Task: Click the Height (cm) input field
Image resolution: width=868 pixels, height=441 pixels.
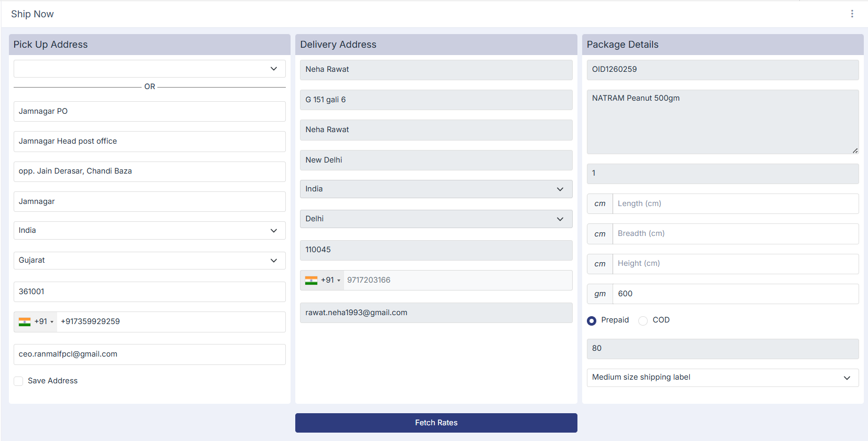Action: [735, 264]
